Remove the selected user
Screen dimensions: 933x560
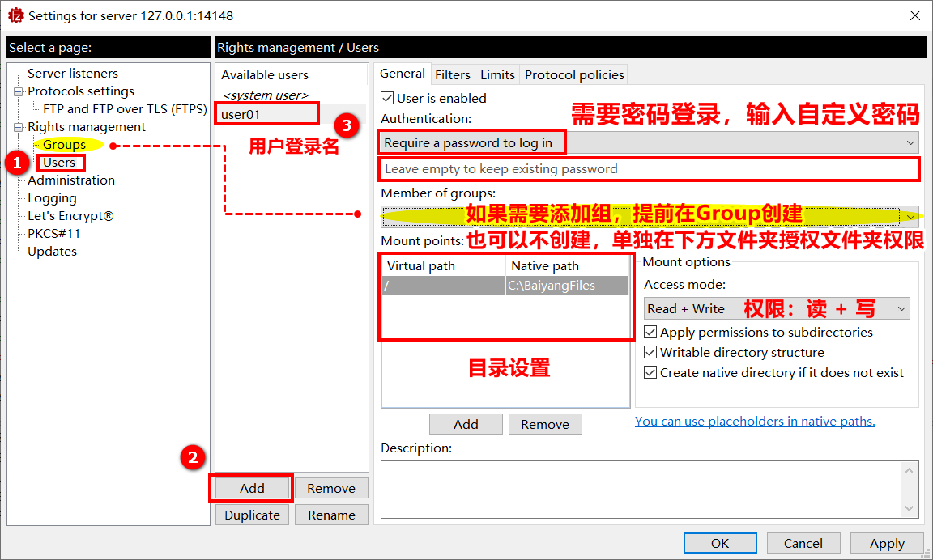tap(331, 488)
